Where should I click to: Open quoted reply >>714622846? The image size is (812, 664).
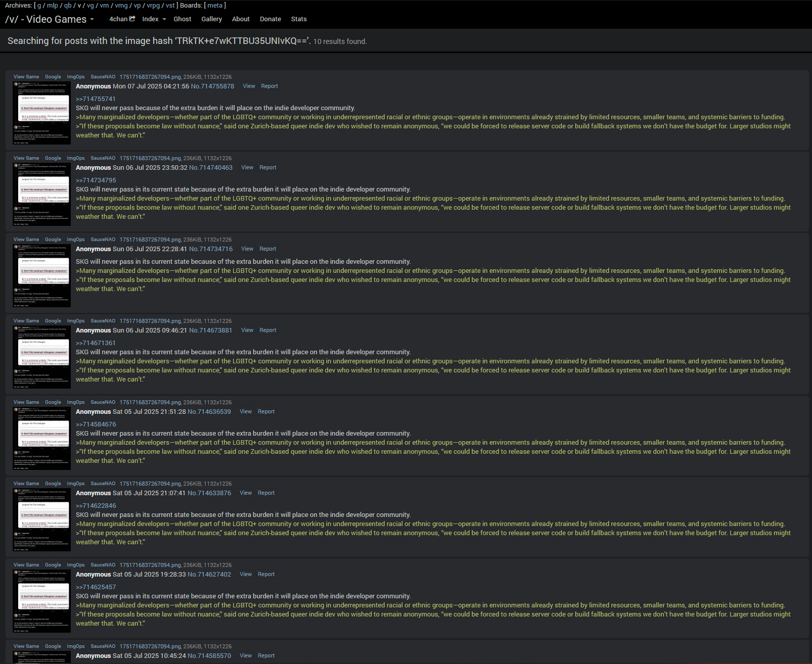[96, 506]
